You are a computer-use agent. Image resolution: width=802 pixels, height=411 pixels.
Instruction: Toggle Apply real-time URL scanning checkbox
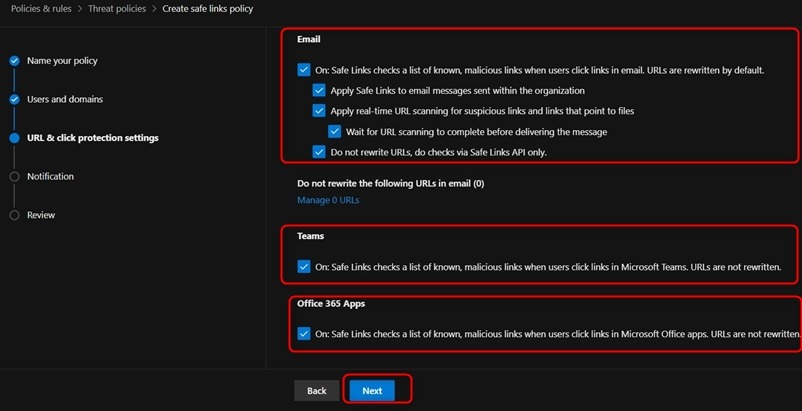(319, 111)
